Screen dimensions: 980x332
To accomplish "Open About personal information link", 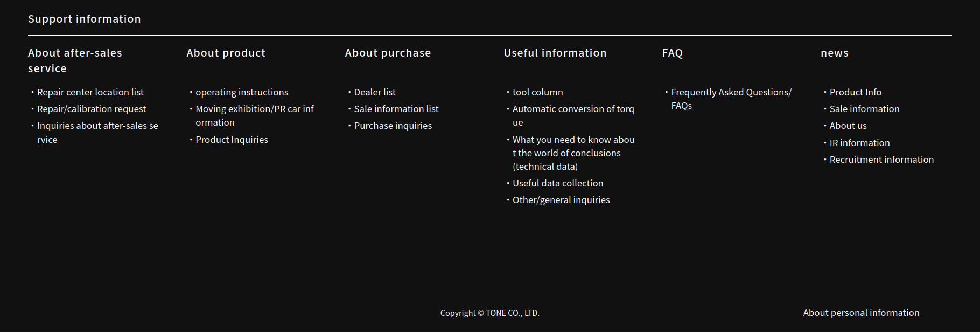I will pyautogui.click(x=860, y=313).
